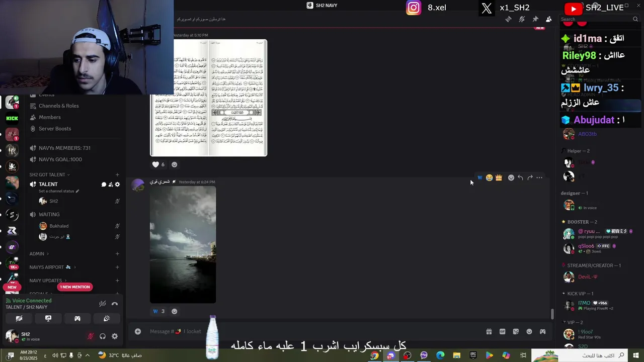Open the Voice Connected details
This screenshot has height=362, width=644.
pos(32,301)
